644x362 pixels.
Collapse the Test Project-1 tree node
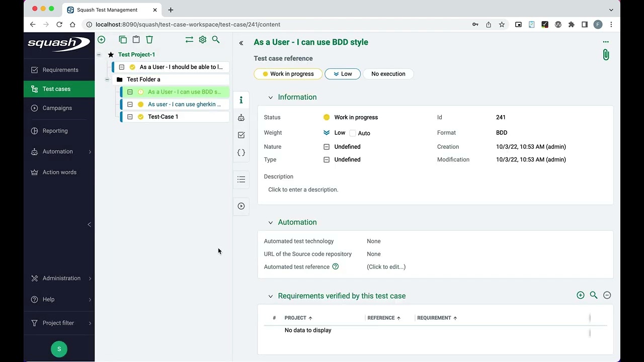click(99, 54)
